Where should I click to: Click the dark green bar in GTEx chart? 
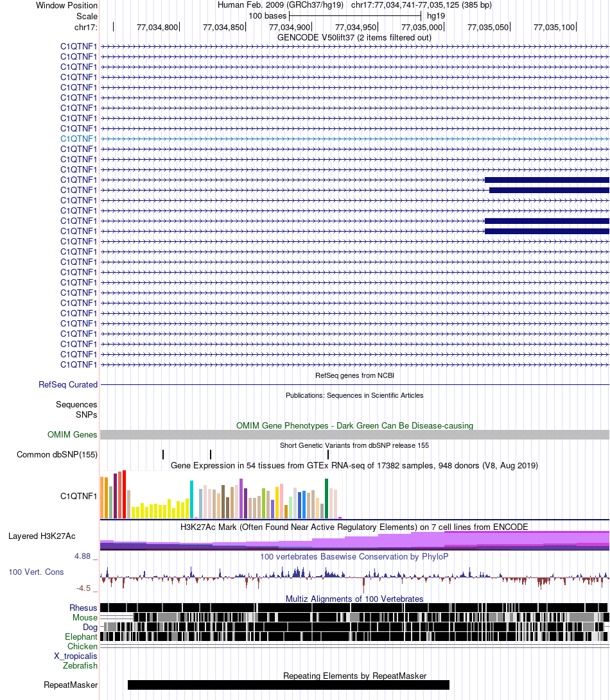[x=326, y=499]
